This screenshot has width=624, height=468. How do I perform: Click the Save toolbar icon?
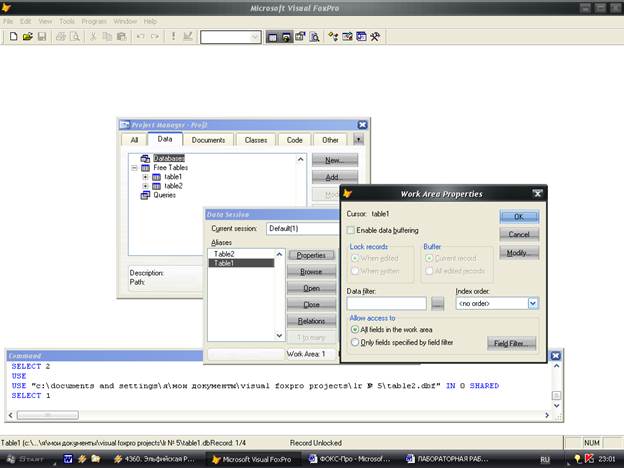42,37
